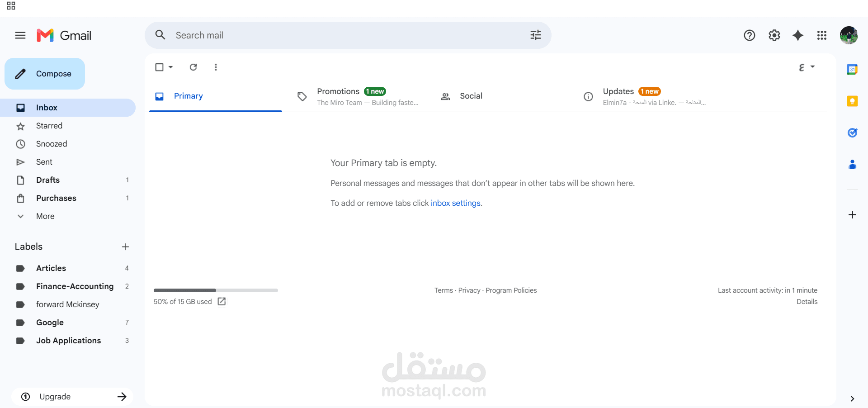Open the Sent folder
Viewport: 868px width, 408px height.
point(68,162)
